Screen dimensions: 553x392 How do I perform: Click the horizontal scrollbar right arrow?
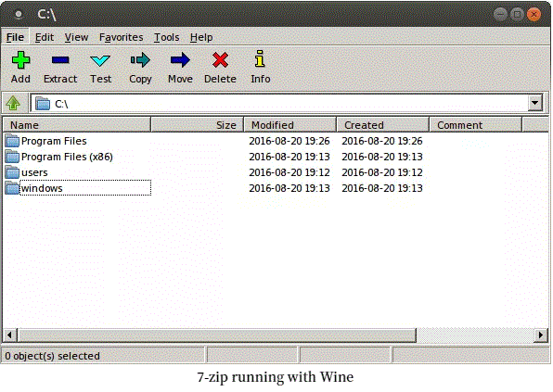(541, 335)
